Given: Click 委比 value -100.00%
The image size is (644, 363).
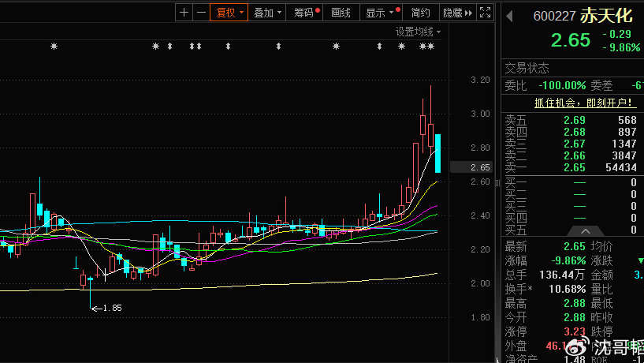Looking at the screenshot, I should 562,85.
